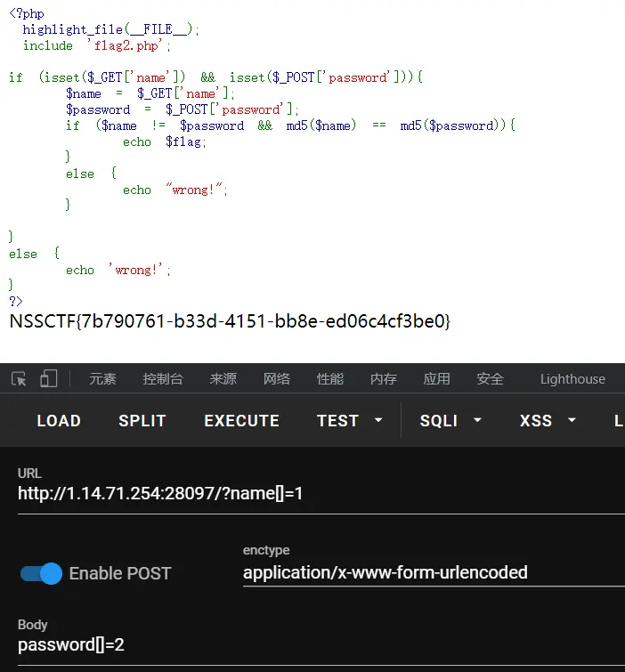625x672 pixels.
Task: Open the 安全 (Security) tab
Action: point(491,379)
